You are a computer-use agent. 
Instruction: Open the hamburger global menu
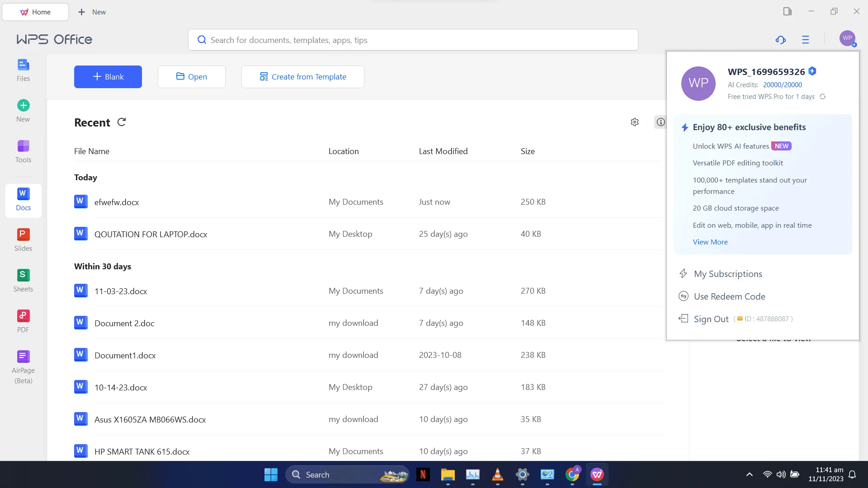(x=806, y=40)
